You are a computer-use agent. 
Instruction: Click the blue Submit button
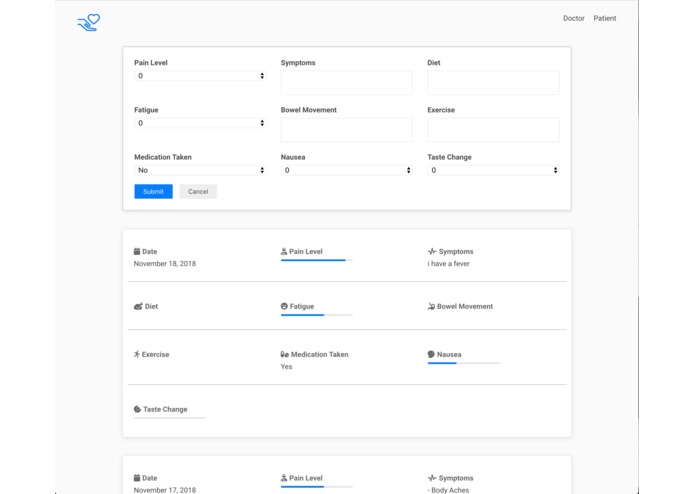(153, 191)
